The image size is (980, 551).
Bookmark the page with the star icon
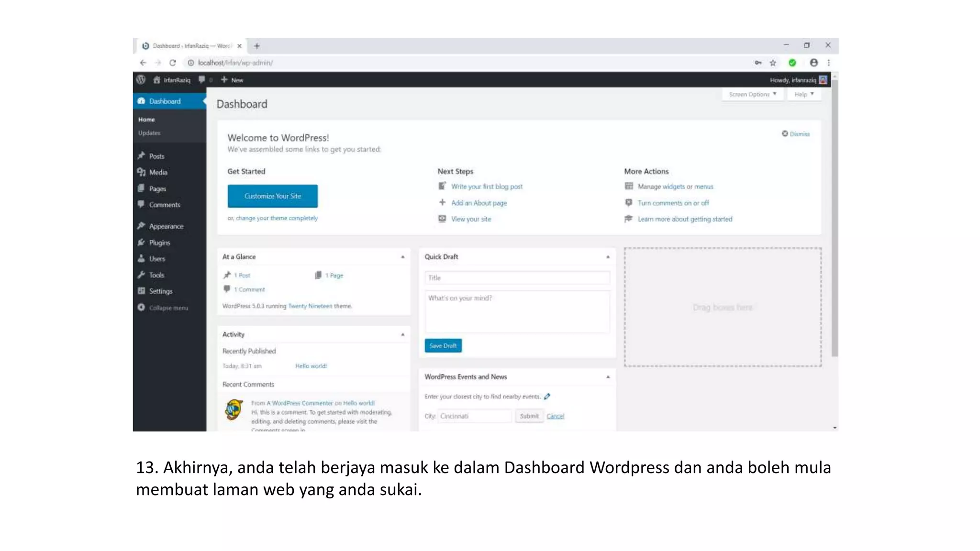773,63
